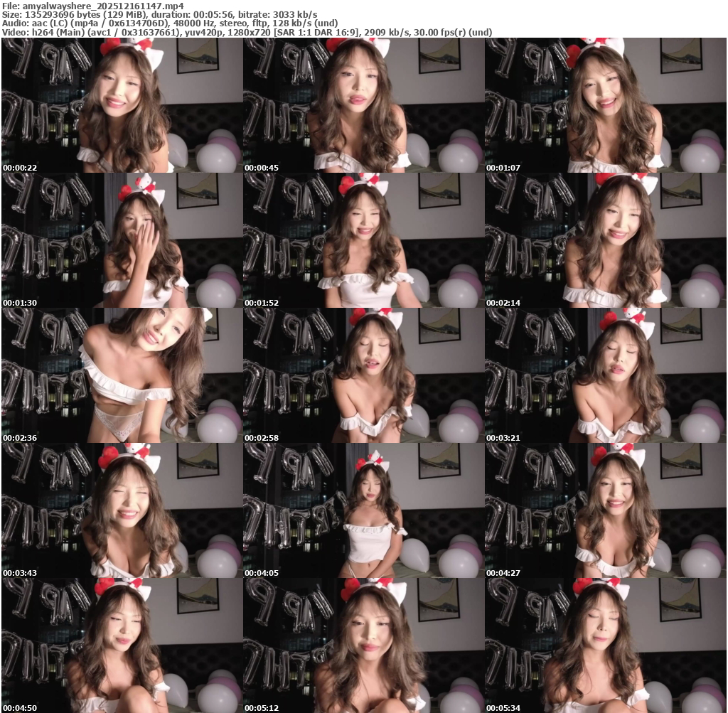The width and height of the screenshot is (728, 713).
Task: Click the File name line in header
Action: click(92, 6)
